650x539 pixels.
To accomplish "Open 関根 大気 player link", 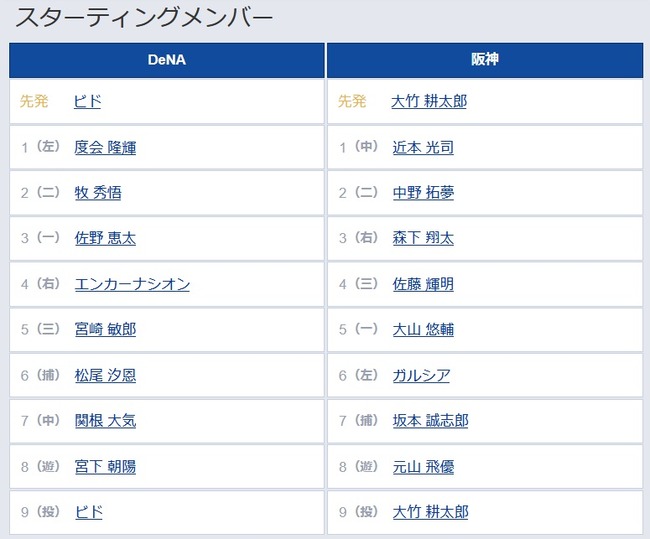I will click(x=105, y=421).
